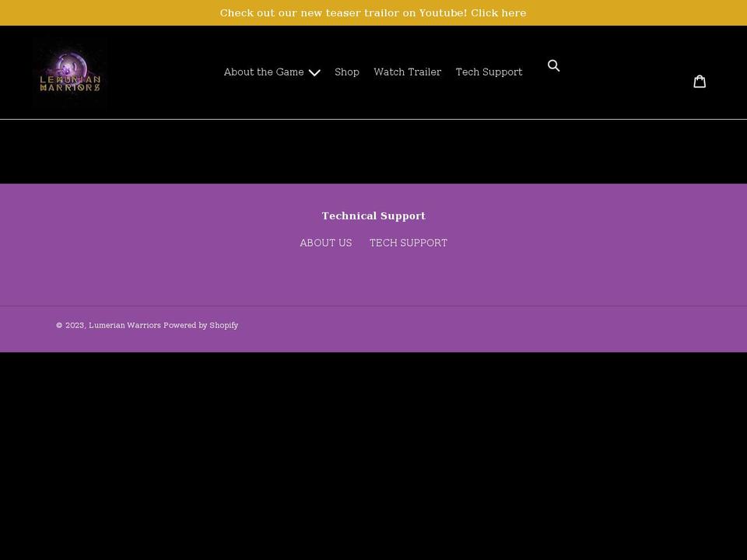Open the About the Game menu item
The height and width of the screenshot is (560, 747).
click(264, 72)
